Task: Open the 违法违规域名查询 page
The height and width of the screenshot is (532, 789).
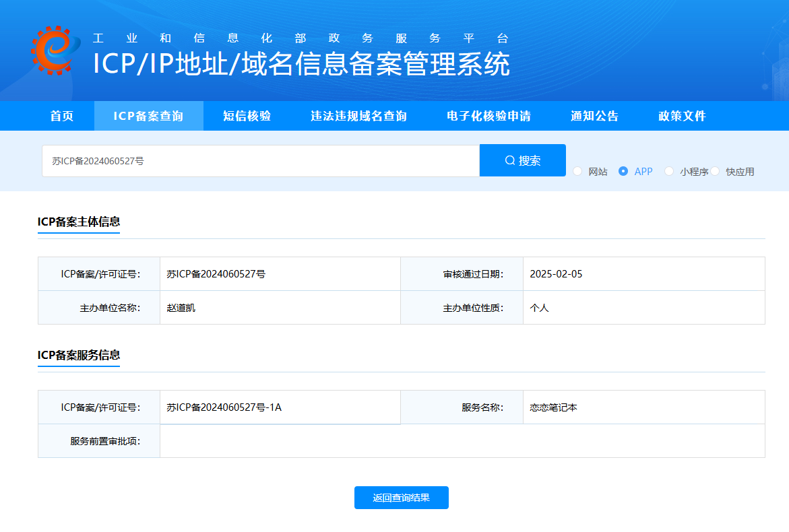Action: click(x=358, y=115)
